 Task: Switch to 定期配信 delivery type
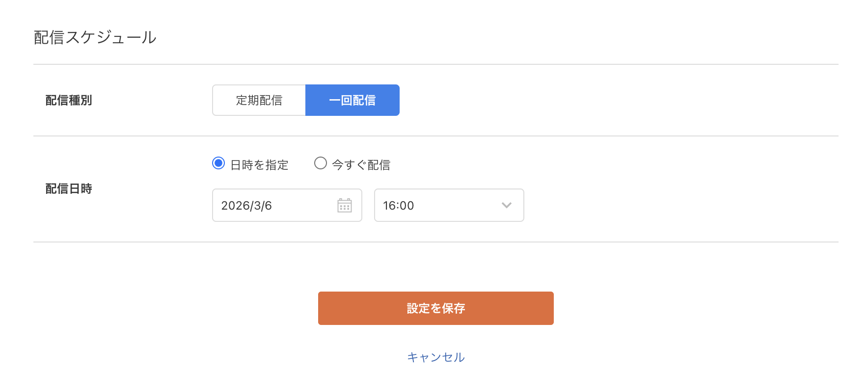(259, 100)
